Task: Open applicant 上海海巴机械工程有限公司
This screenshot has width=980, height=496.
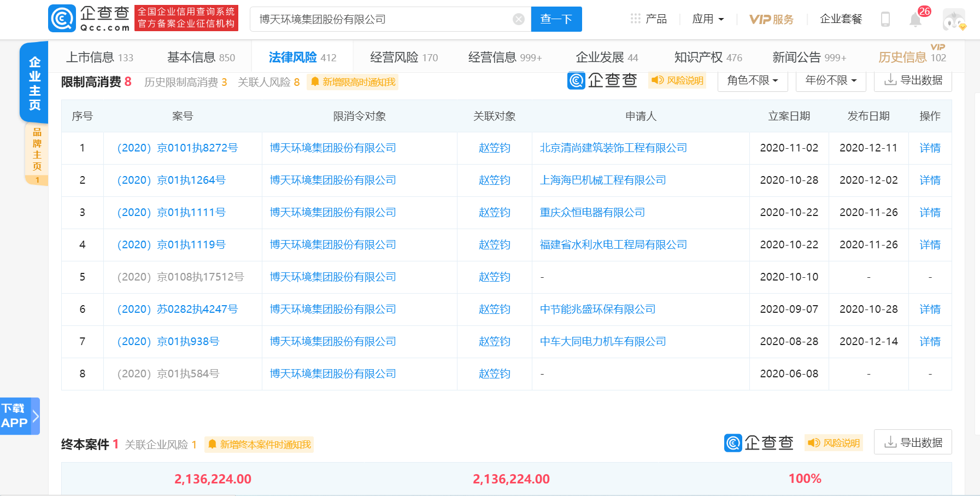Action: 603,180
